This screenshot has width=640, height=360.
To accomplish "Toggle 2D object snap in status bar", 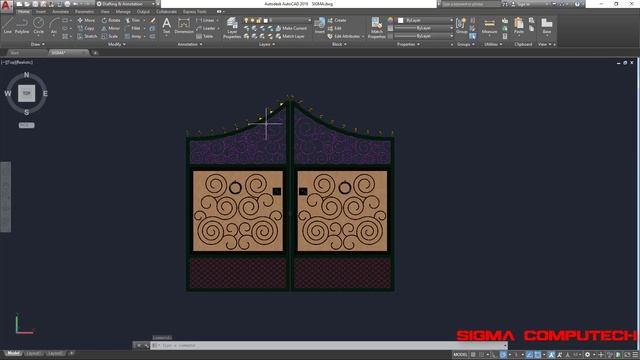I will (x=538, y=355).
